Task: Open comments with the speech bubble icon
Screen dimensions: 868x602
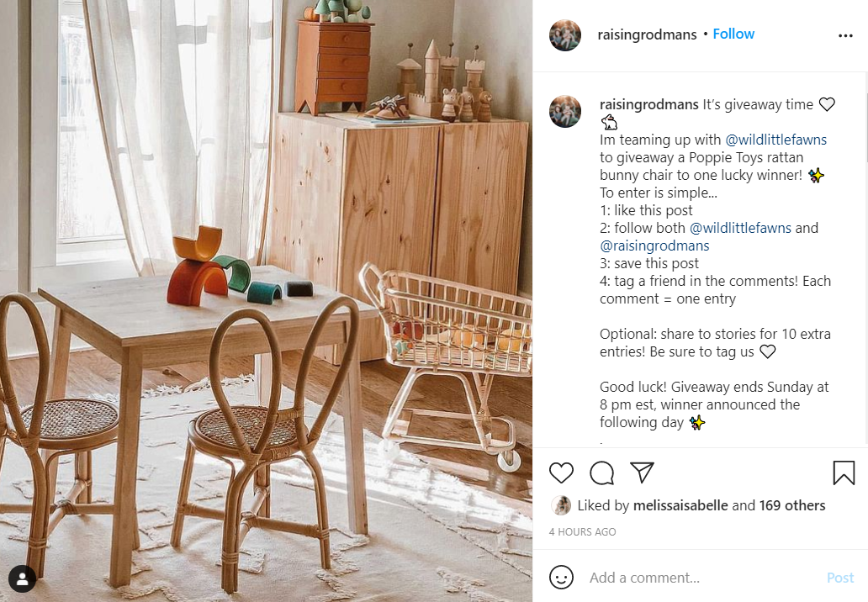Action: [x=601, y=473]
